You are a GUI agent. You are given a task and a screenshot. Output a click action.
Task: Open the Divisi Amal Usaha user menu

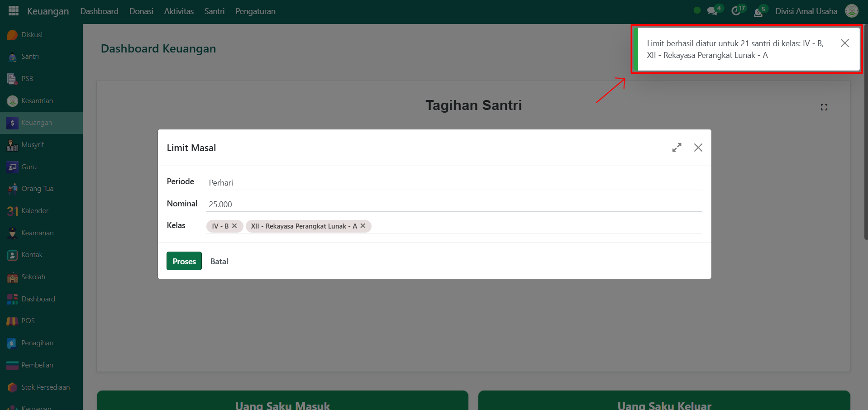[806, 11]
